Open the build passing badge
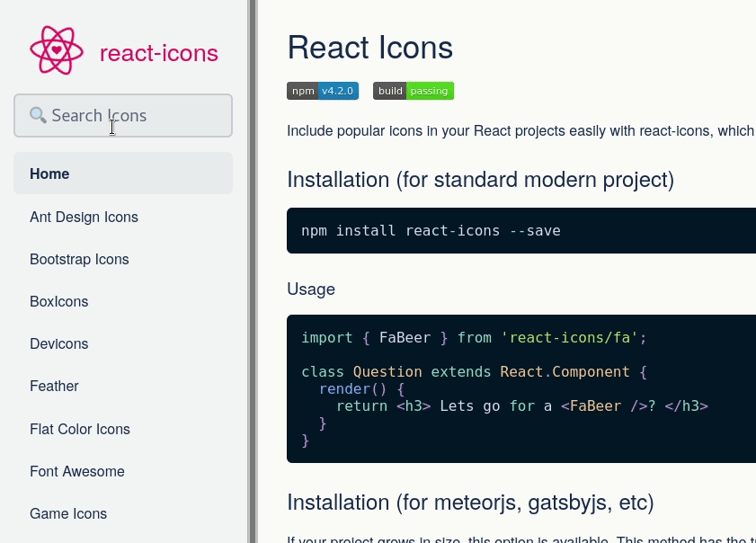Screen dimensions: 756x543 coord(414,91)
